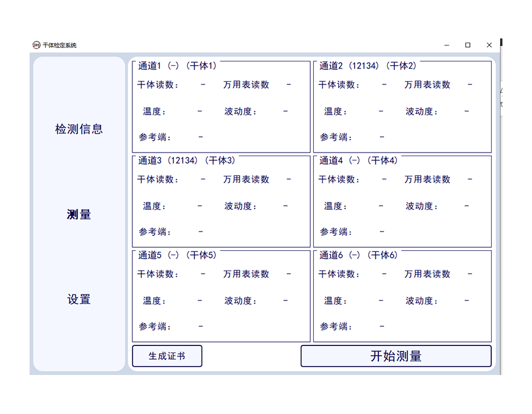The height and width of the screenshot is (414, 532).
Task: Maximize the 干体检定系统 window
Action: pos(468,45)
